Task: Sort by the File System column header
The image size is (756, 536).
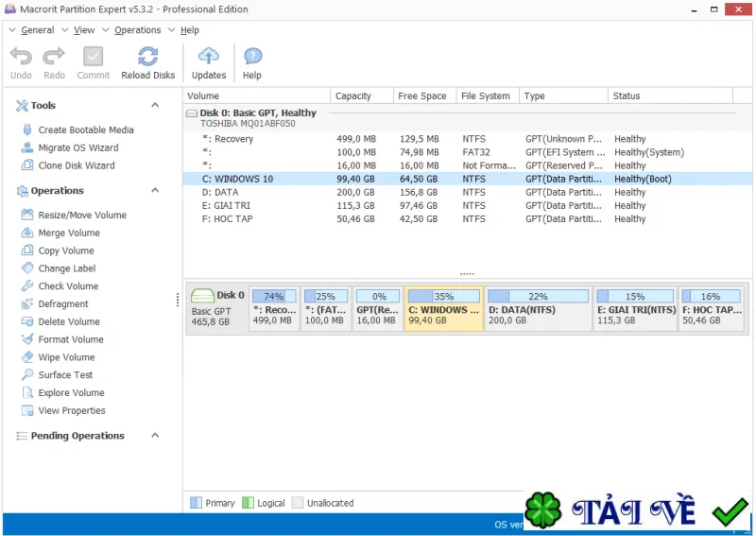Action: [x=488, y=95]
